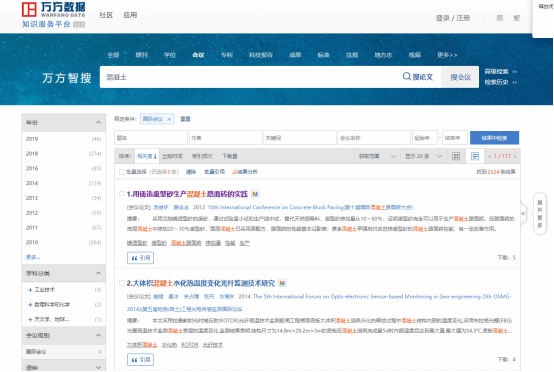This screenshot has height=372, width=554.
Task: Filter results by year 2018
Action: click(64, 154)
